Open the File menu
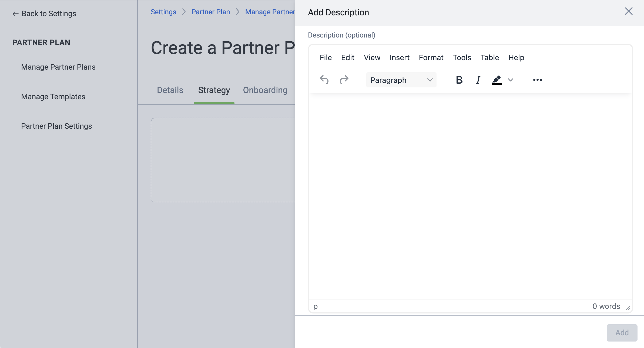Screen dimensions: 644x348 pos(326,57)
